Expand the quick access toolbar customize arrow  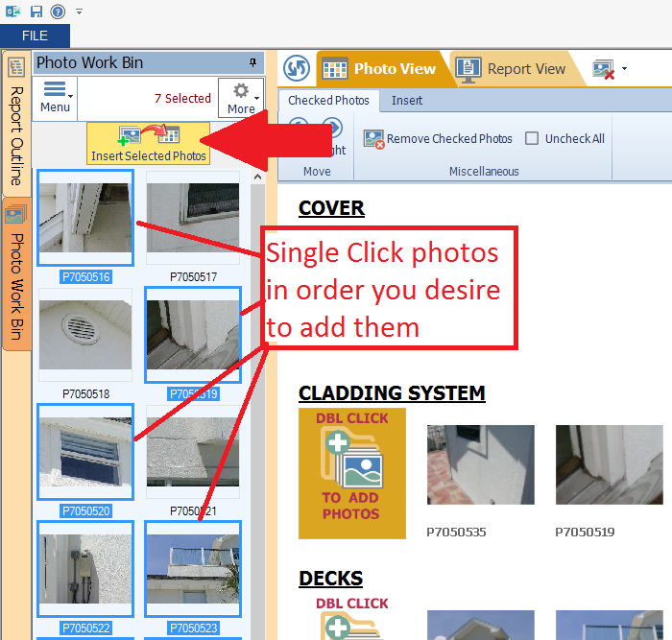click(x=80, y=12)
